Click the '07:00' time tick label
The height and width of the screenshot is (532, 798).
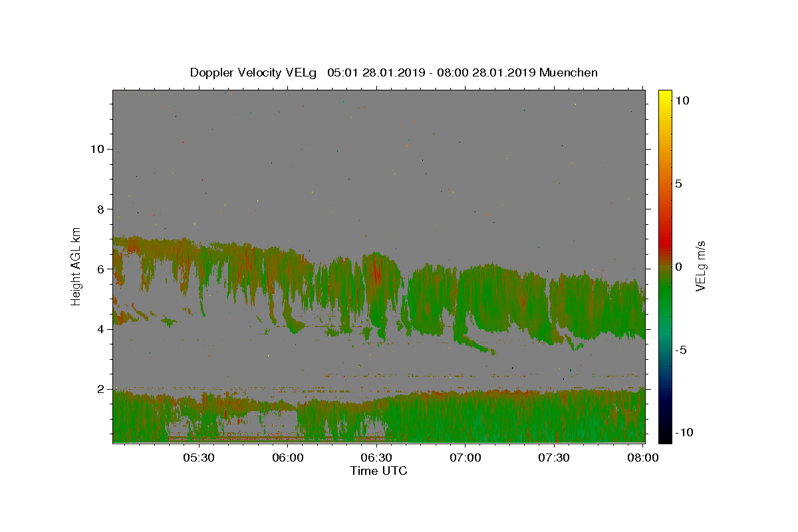pos(465,458)
